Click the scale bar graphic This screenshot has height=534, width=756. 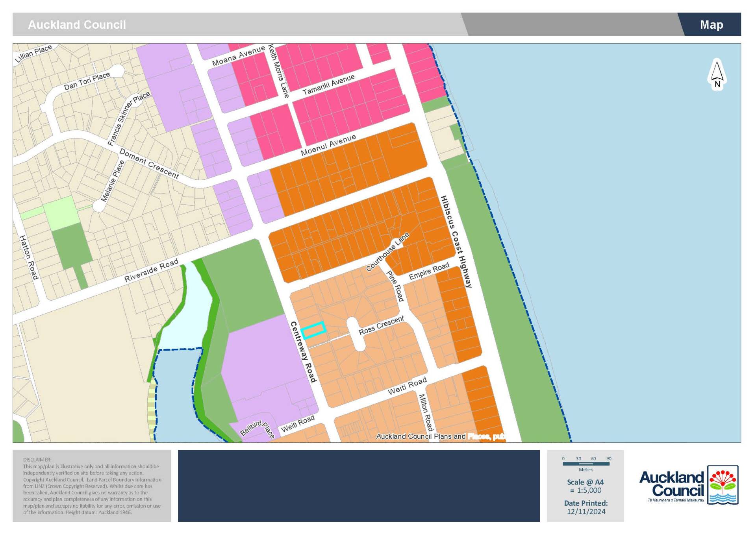(586, 464)
